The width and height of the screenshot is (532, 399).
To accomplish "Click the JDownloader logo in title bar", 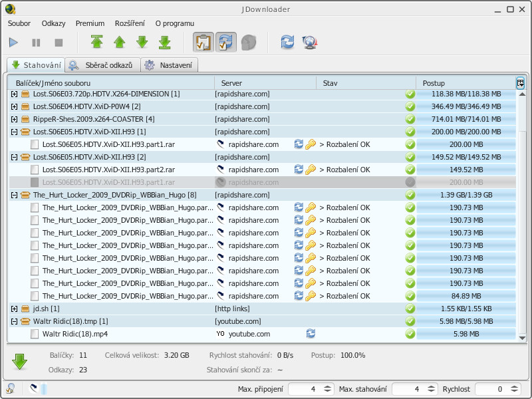I will coord(11,9).
